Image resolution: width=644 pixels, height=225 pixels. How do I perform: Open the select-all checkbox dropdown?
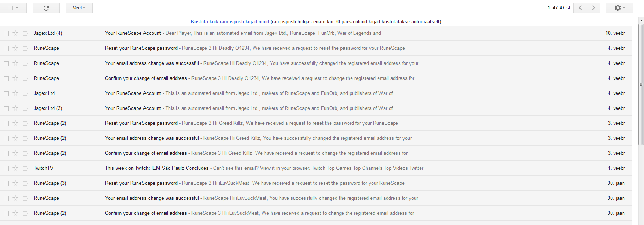pyautogui.click(x=17, y=8)
